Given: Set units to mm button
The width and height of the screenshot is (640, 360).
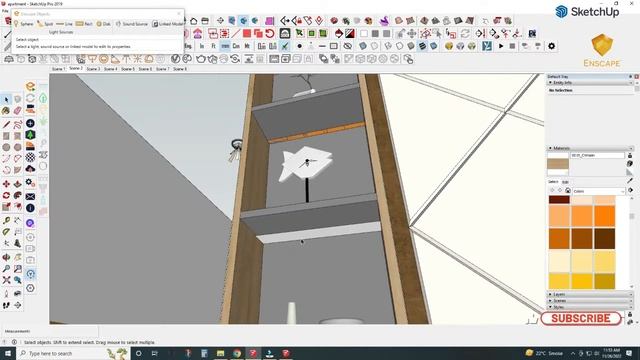Looking at the screenshot, I should 225,47.
